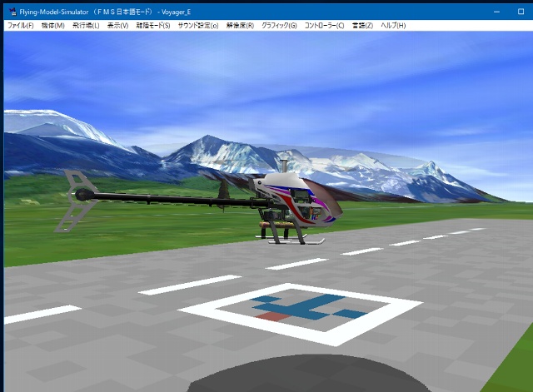The height and width of the screenshot is (392, 533).
Task: Maximize the Flying-Model-Simulator window
Action: pos(521,12)
